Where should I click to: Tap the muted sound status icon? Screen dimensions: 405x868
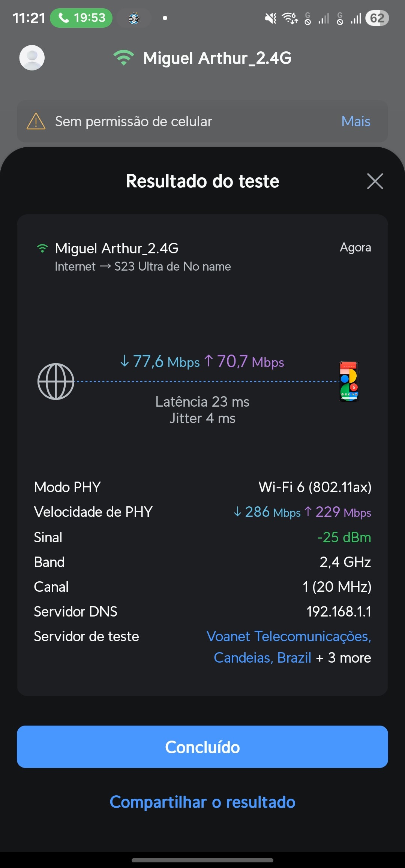click(270, 18)
